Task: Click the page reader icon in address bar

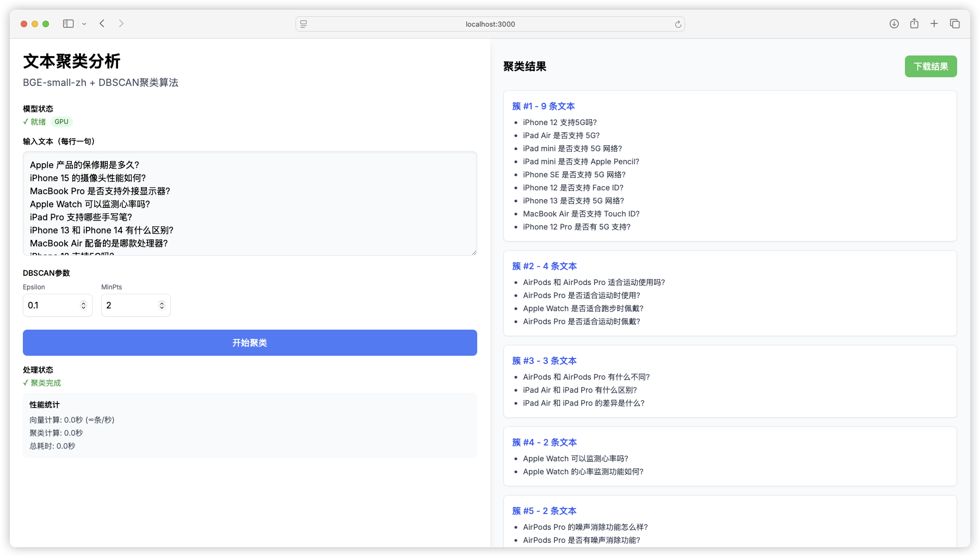Action: click(x=304, y=24)
